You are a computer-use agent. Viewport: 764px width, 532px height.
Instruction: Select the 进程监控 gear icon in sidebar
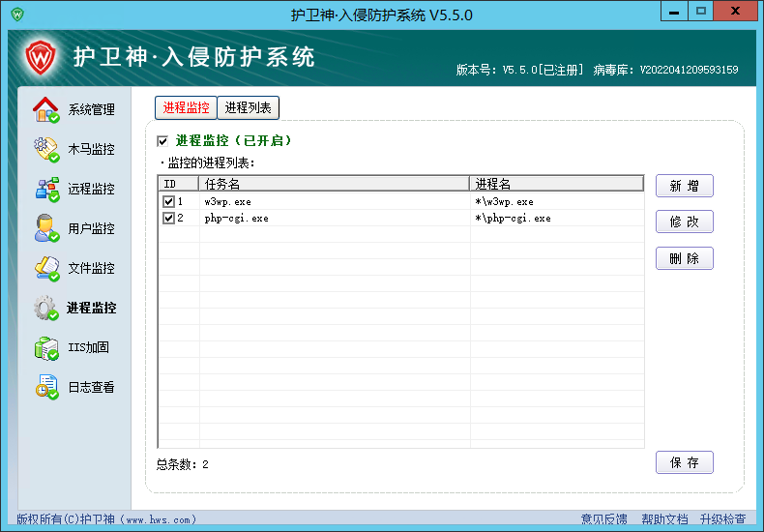[45, 308]
